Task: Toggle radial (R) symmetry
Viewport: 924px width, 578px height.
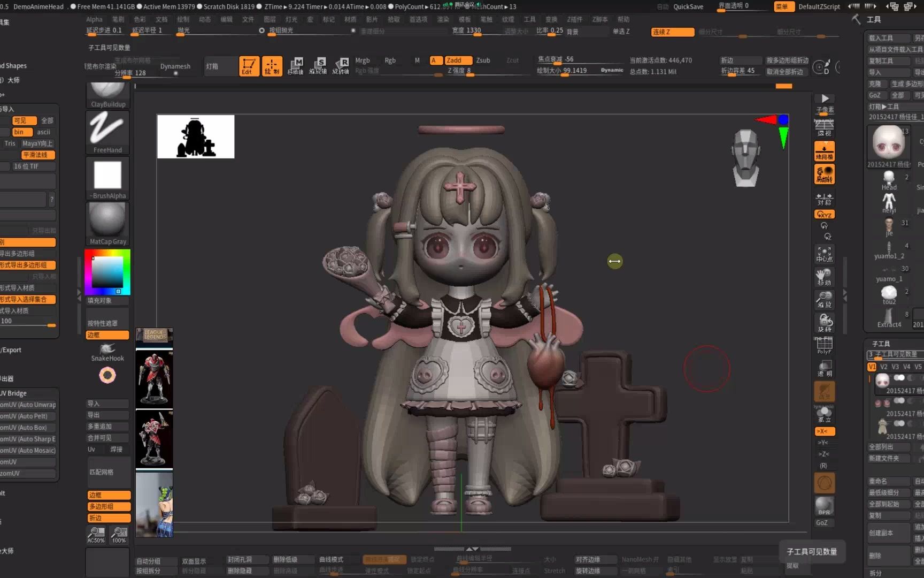Action: click(x=823, y=466)
